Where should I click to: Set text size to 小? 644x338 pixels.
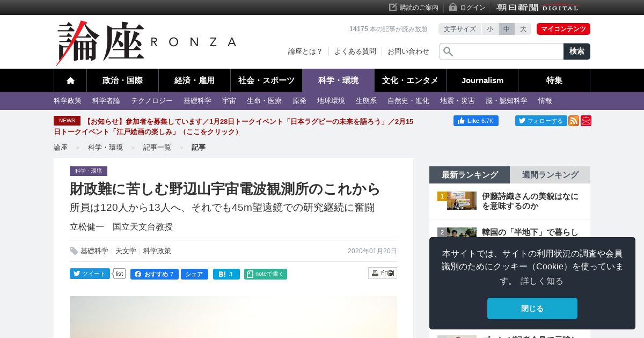pos(490,29)
